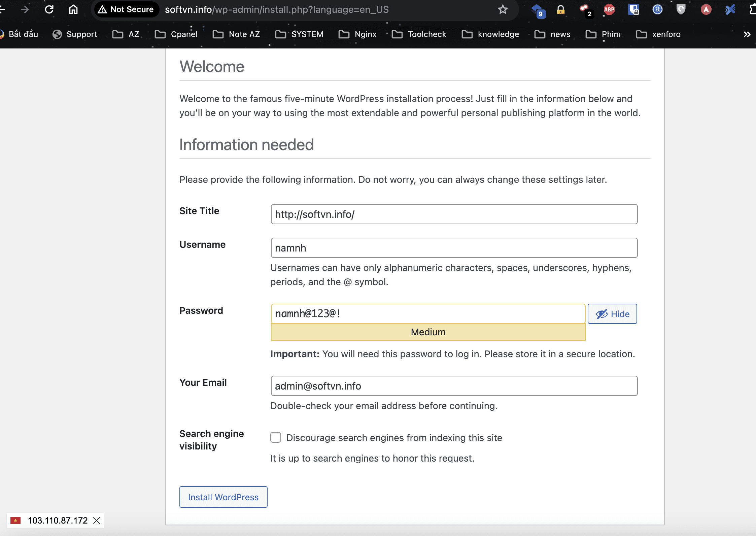Open the blue @ extension icon

657,9
